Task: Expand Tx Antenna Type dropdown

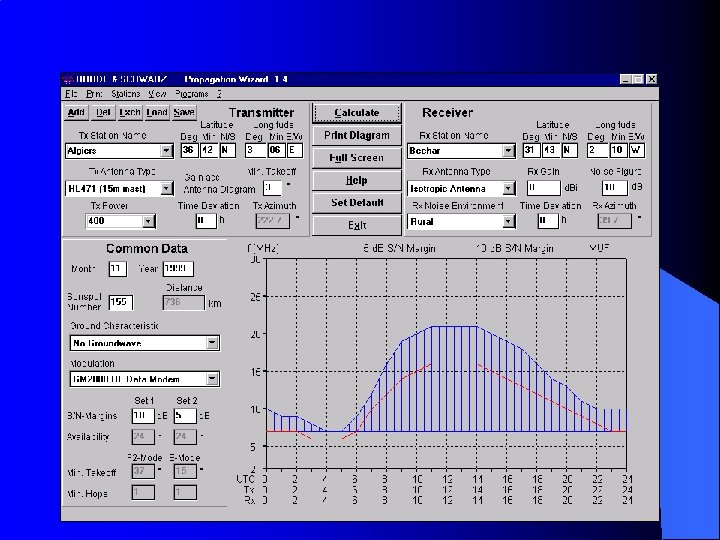Action: pos(167,188)
